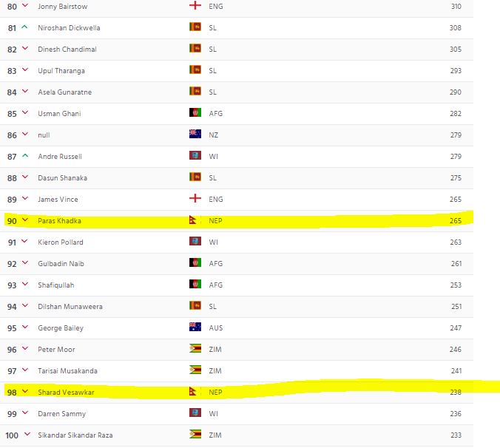The height and width of the screenshot is (448, 500).
Task: Click the red down arrow beside rank 90
Action: (24, 220)
